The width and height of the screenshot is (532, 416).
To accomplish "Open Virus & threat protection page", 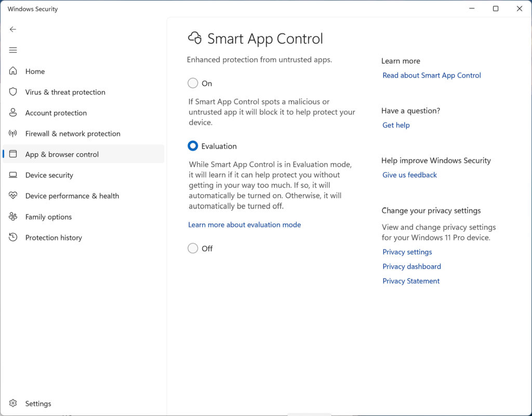I will point(83,92).
